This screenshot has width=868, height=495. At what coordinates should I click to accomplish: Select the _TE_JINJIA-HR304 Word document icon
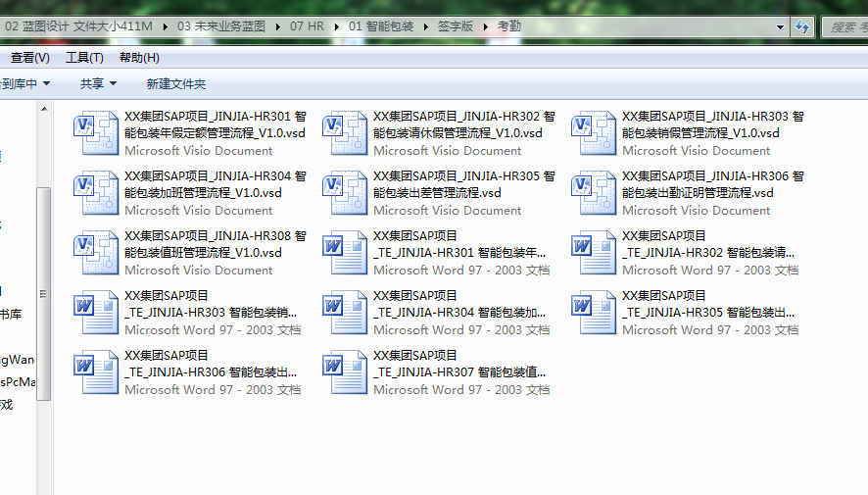pos(346,313)
